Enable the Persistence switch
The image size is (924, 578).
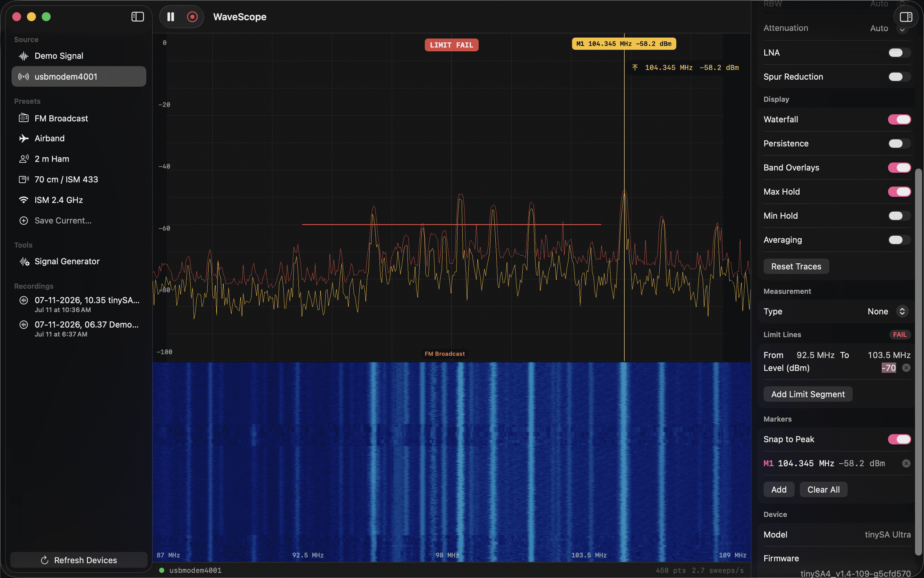899,143
